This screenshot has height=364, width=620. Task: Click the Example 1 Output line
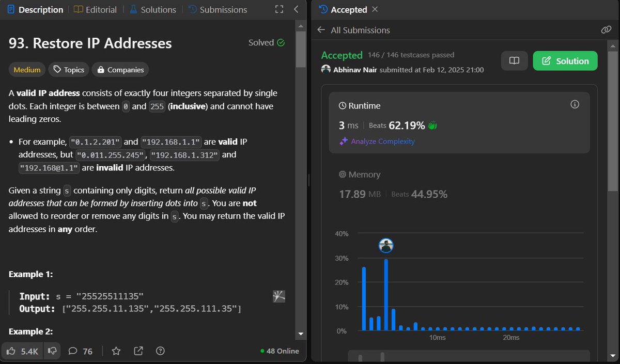(130, 309)
